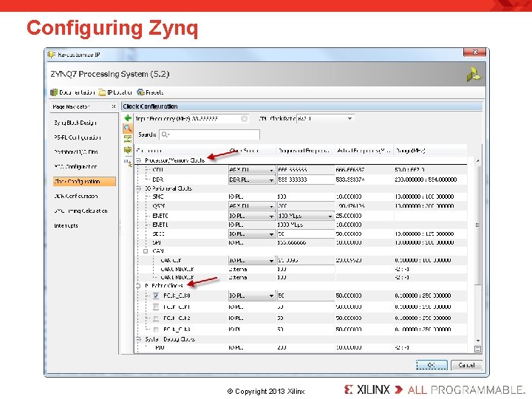
Task: Enable the FCLK_CLK1 checkbox
Action: (x=156, y=307)
